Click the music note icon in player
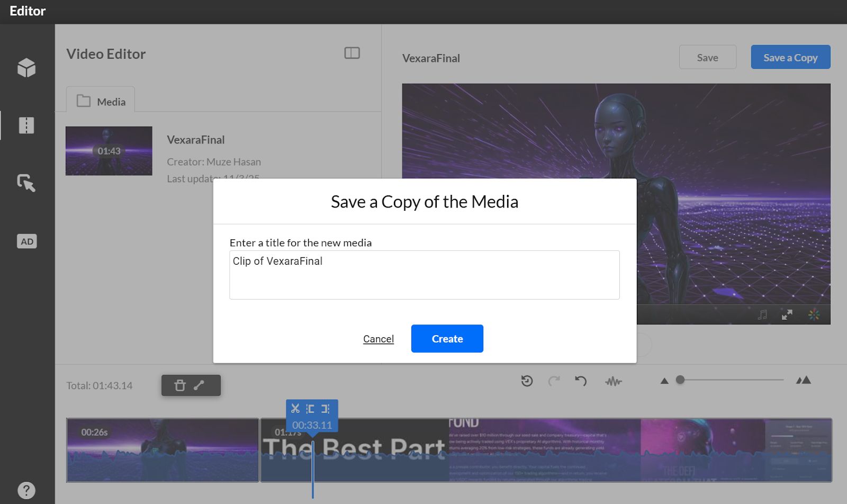 (x=762, y=314)
